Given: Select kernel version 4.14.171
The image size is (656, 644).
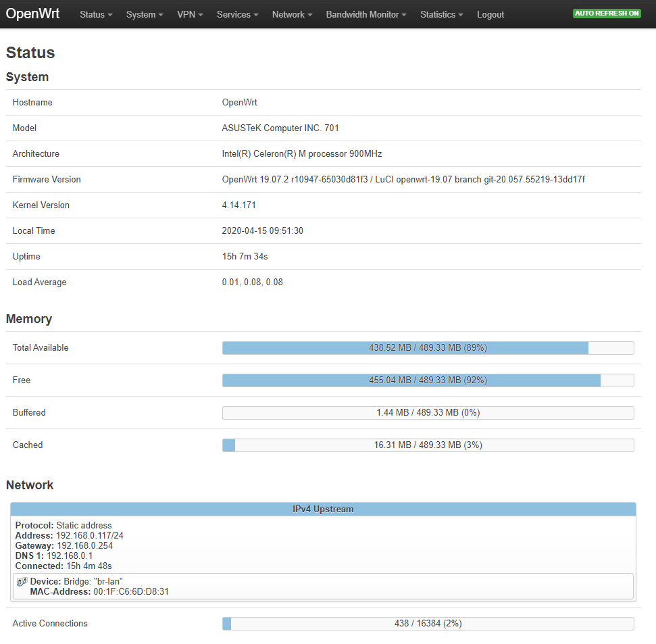Looking at the screenshot, I should (x=238, y=205).
